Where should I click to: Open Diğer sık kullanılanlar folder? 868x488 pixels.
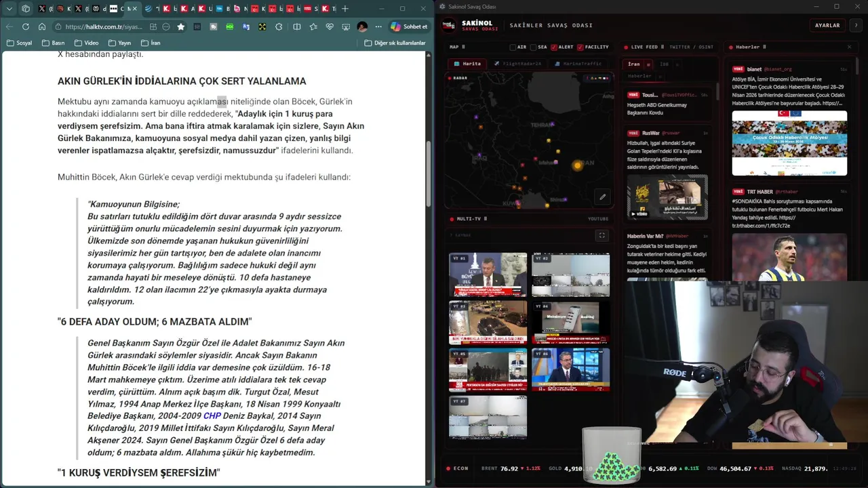(395, 43)
